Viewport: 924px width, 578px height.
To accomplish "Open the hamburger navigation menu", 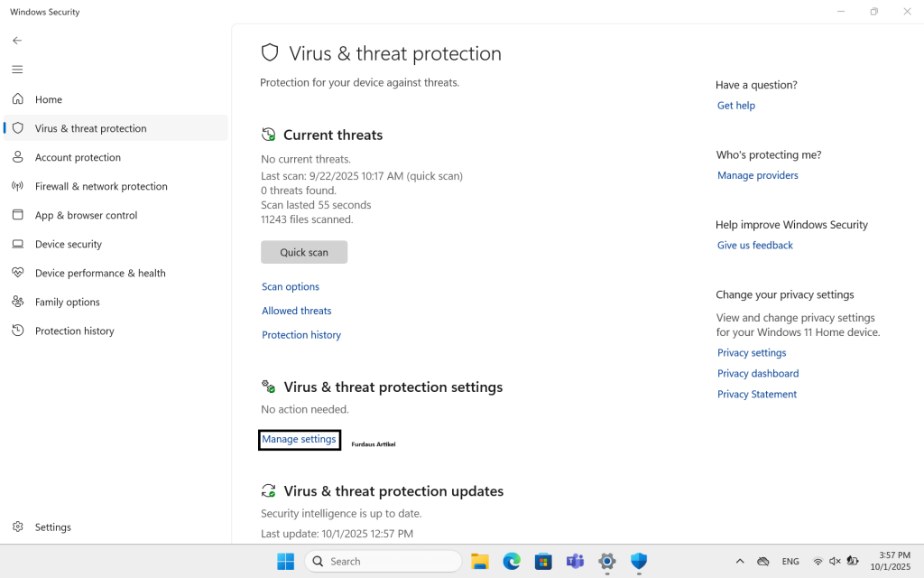I will point(17,70).
